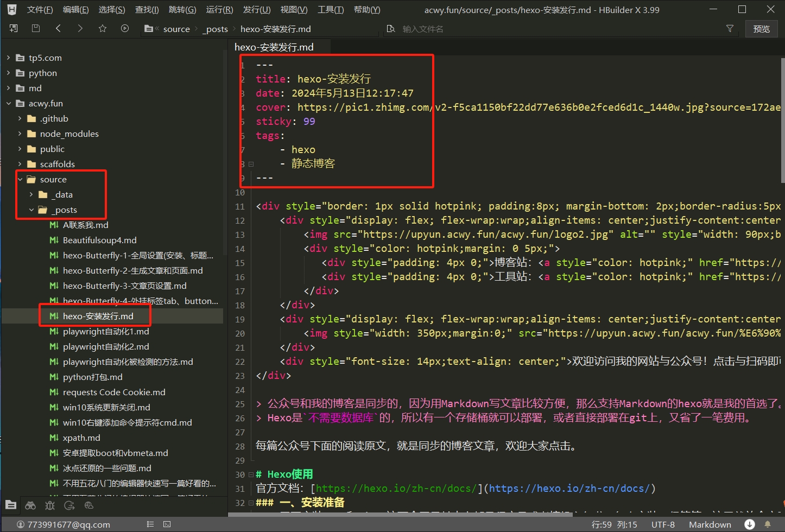Screen dimensions: 785x532
Task: Collapse the source folder
Action: 20,179
